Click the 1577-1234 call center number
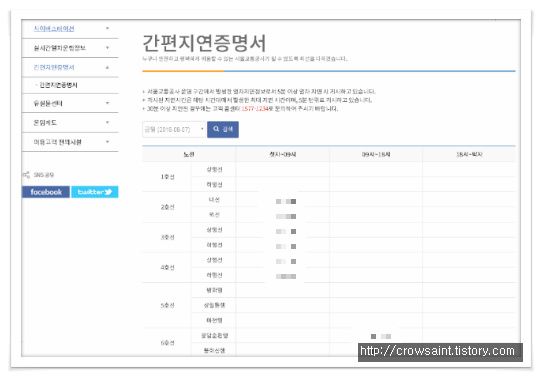Screen dimensions: 542x377 click(254, 109)
